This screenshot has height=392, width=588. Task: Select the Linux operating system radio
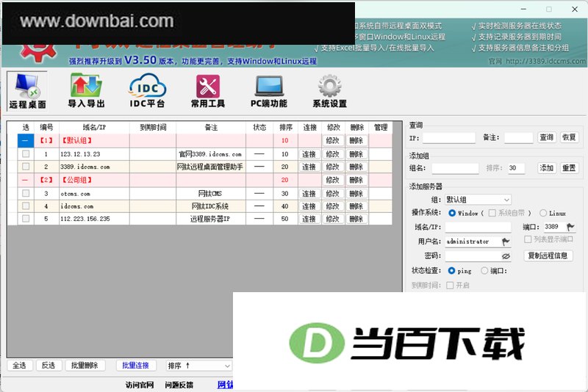pyautogui.click(x=543, y=213)
